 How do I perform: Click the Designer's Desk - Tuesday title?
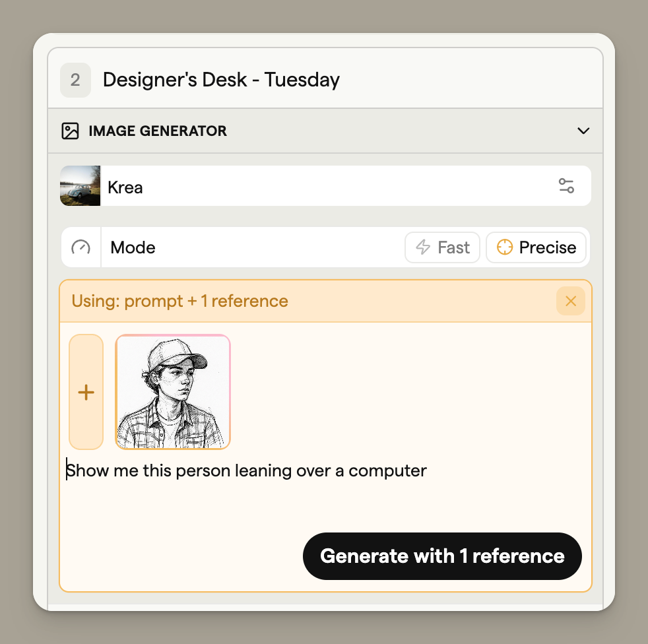(221, 80)
